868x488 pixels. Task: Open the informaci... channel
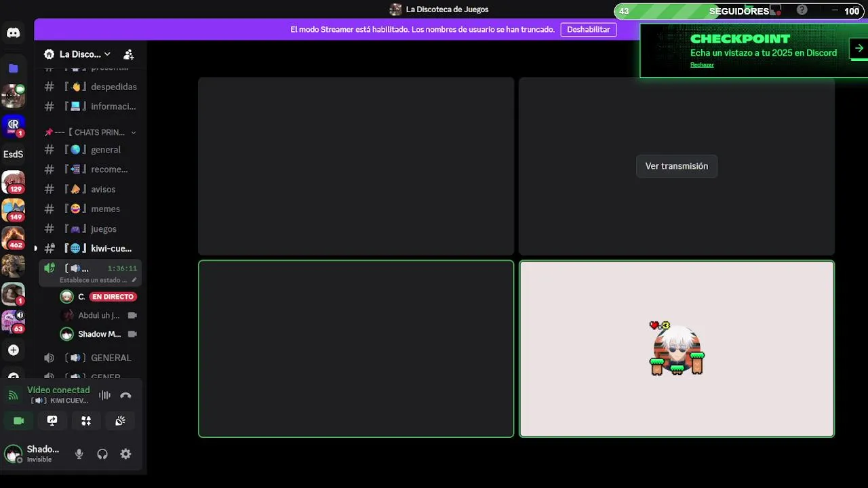click(x=90, y=106)
